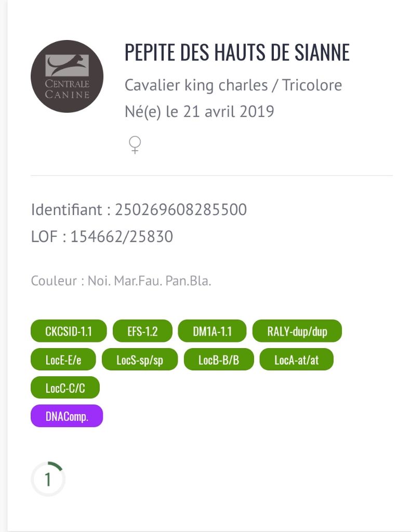Click the Centrale Canine logo avatar
Screen dimensions: 411x532
click(67, 76)
